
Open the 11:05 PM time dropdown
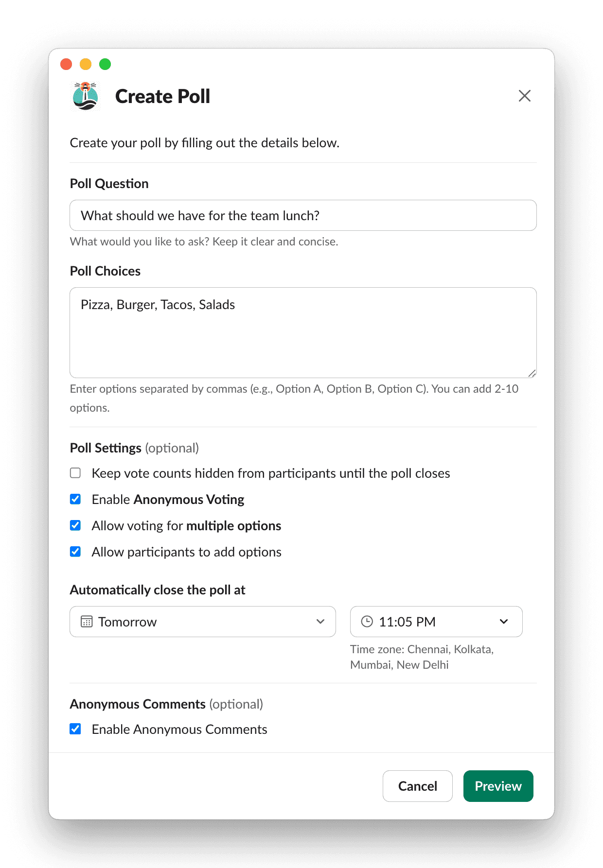[x=435, y=622]
